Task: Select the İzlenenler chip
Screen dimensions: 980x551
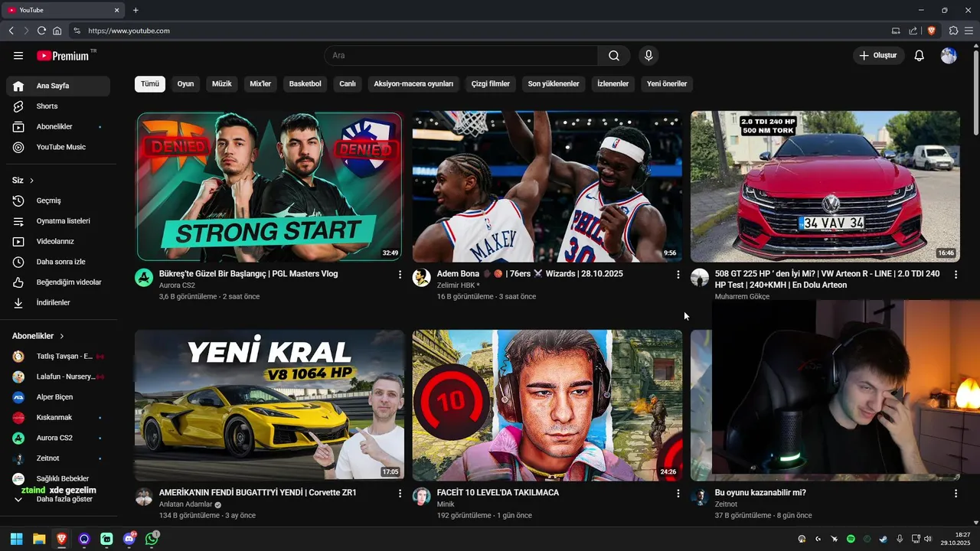Action: tap(613, 83)
